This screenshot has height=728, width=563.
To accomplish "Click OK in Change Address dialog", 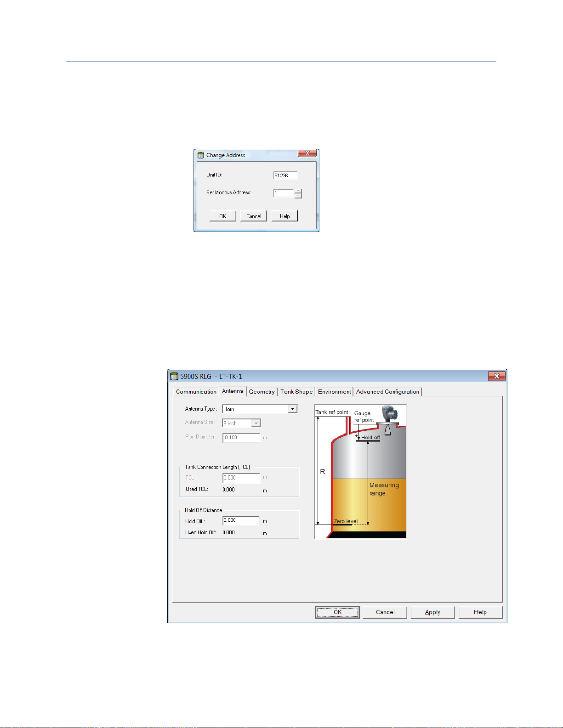I will click(x=223, y=216).
